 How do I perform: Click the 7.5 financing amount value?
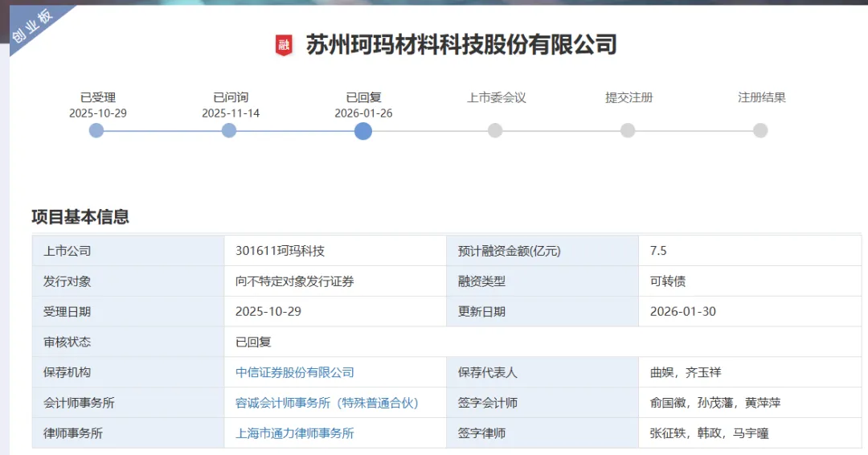click(658, 251)
